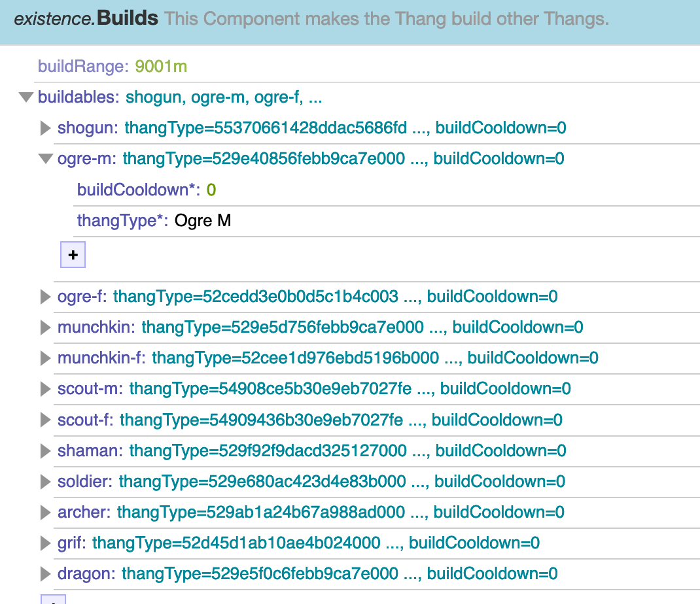Select the archer row label
700x604 pixels.
click(84, 512)
